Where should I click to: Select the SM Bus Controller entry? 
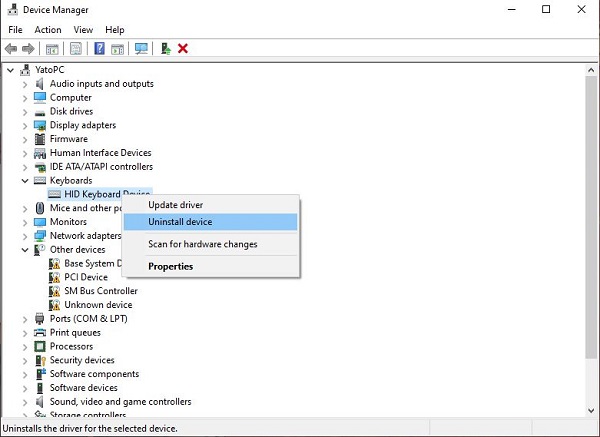pyautogui.click(x=98, y=291)
